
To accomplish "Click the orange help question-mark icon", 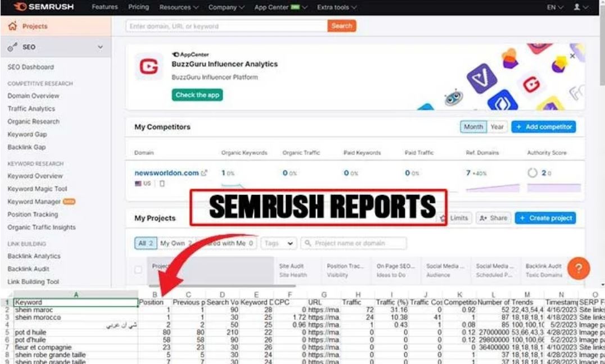I will (579, 269).
